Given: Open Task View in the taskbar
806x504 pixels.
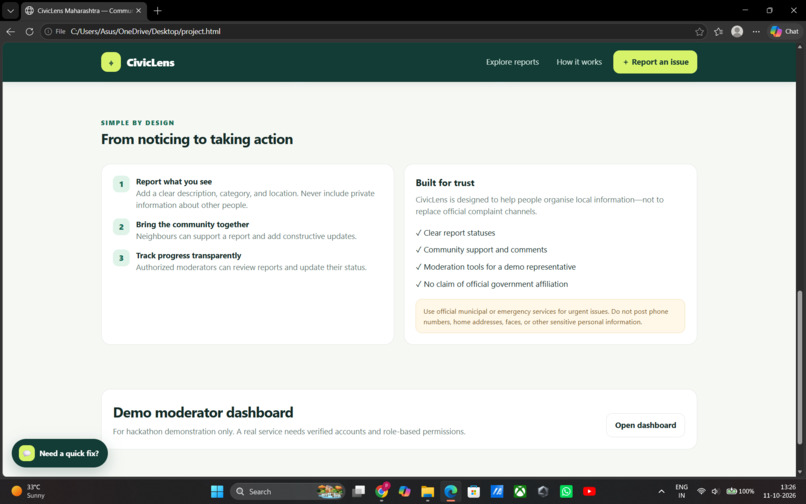Looking at the screenshot, I should (x=358, y=492).
